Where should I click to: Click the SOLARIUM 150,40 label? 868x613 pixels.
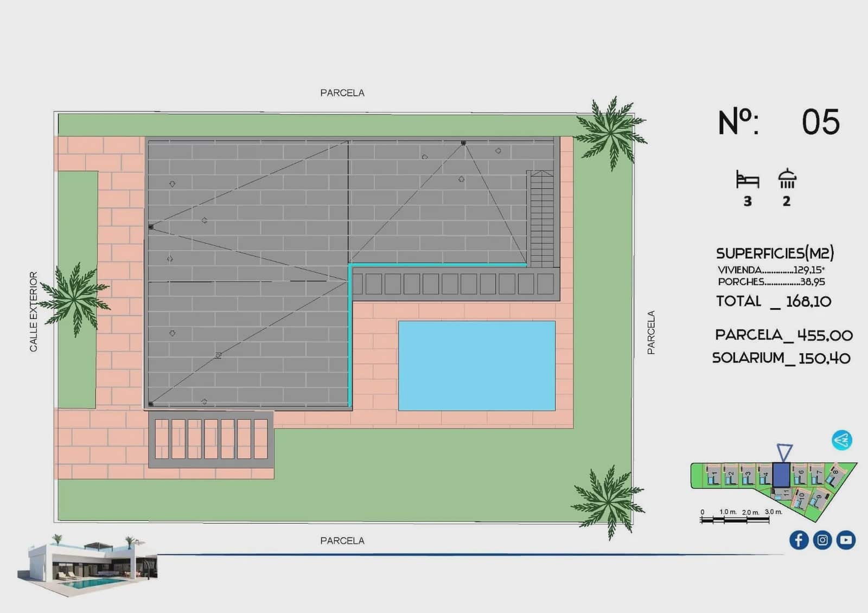[781, 358]
